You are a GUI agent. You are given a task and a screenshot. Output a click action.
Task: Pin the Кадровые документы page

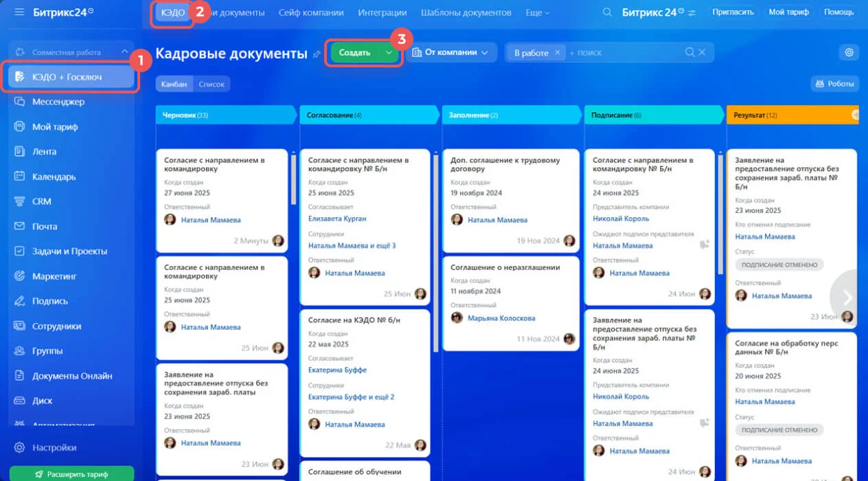coord(316,54)
